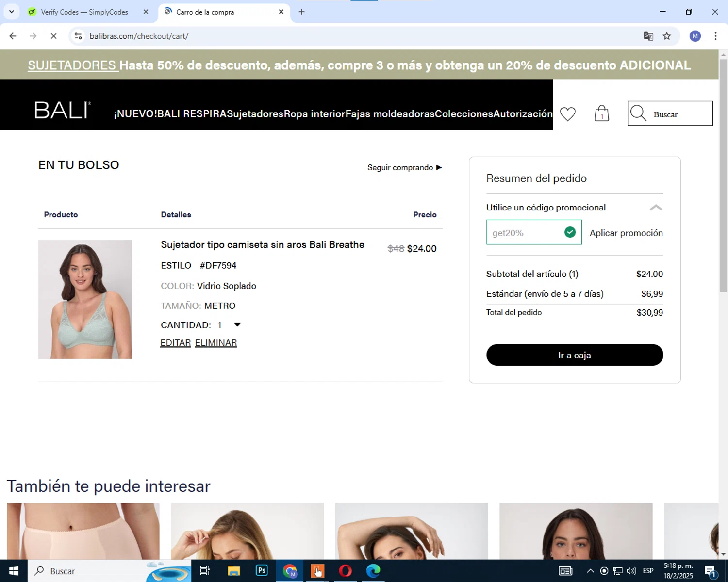This screenshot has width=728, height=582.
Task: Open the shapewear brief recommendation image
Action: click(x=83, y=532)
